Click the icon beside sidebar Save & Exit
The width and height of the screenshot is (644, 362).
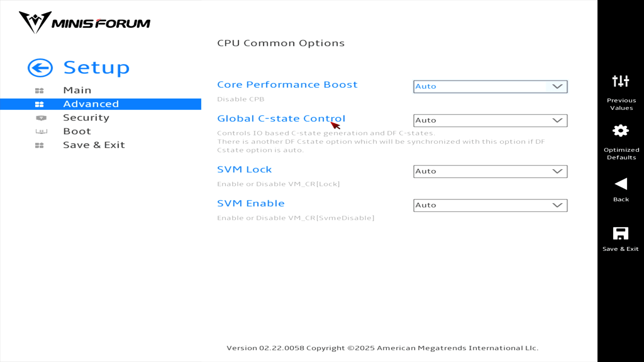click(x=39, y=145)
